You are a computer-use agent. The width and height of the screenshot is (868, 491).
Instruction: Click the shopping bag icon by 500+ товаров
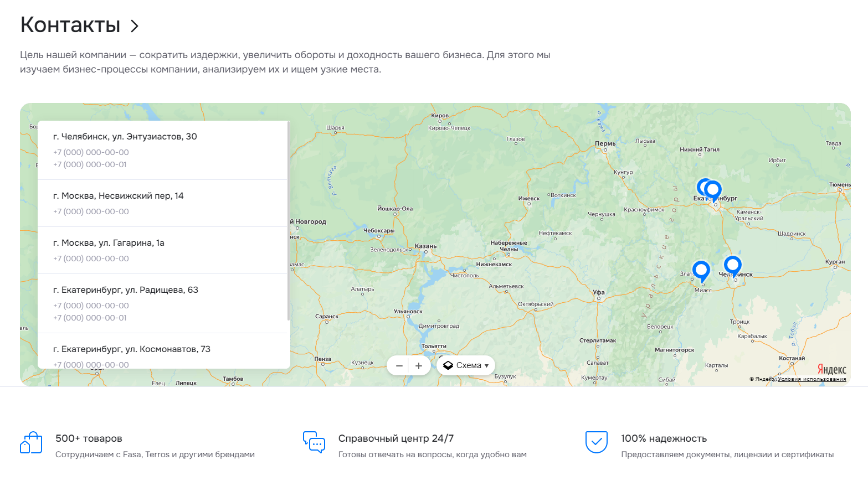tap(31, 443)
